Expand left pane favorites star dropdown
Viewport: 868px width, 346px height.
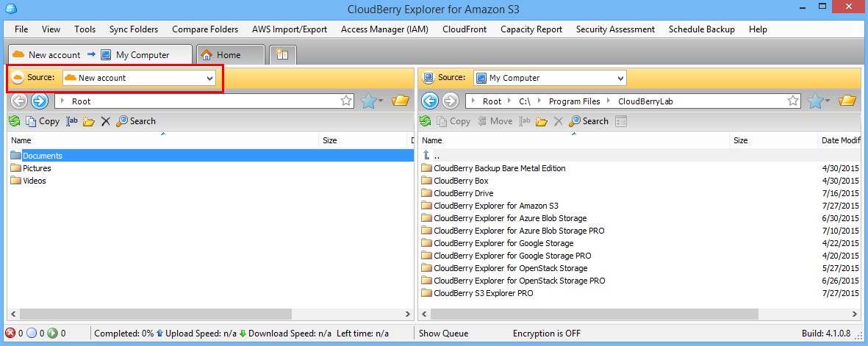(x=380, y=101)
